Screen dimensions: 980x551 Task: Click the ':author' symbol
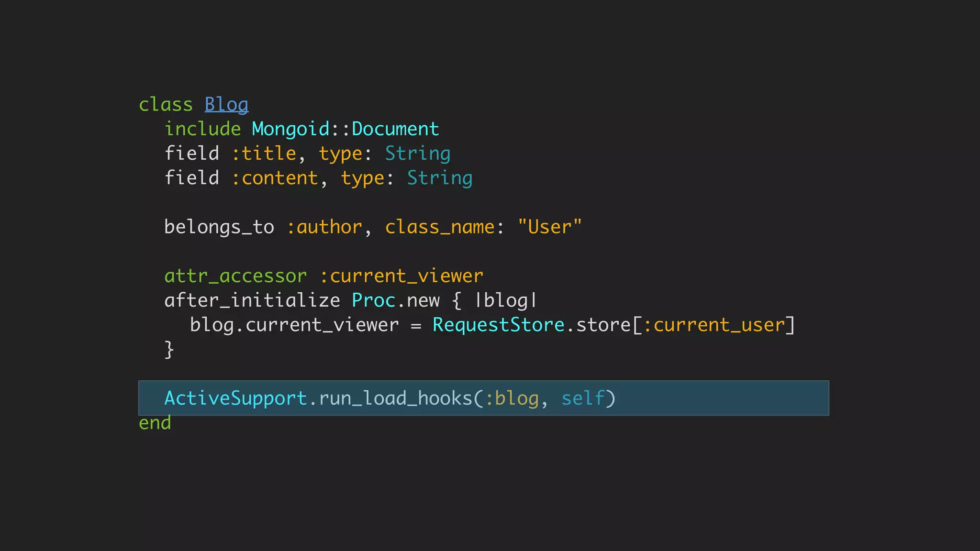(324, 227)
